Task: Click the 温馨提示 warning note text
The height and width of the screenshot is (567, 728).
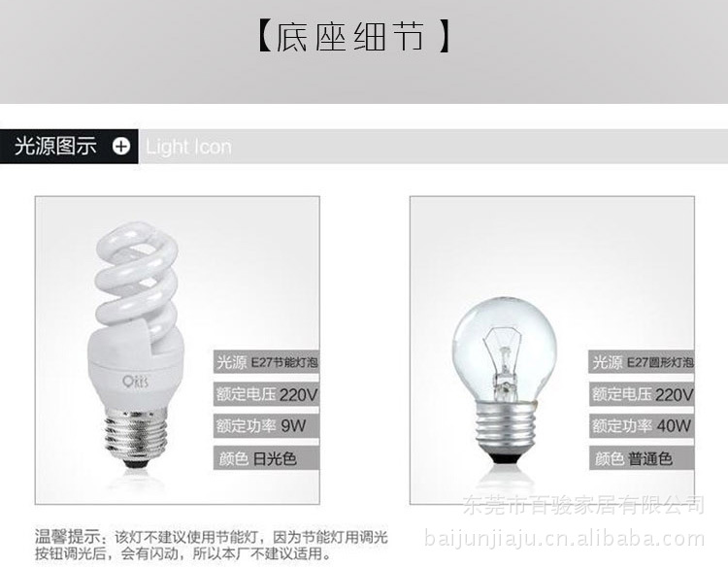Action: tap(212, 546)
